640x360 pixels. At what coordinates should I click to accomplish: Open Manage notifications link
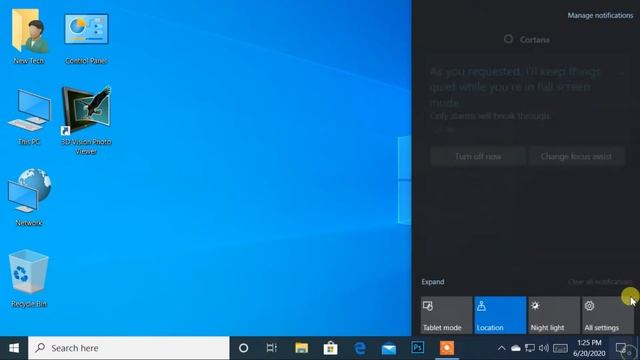(x=600, y=16)
